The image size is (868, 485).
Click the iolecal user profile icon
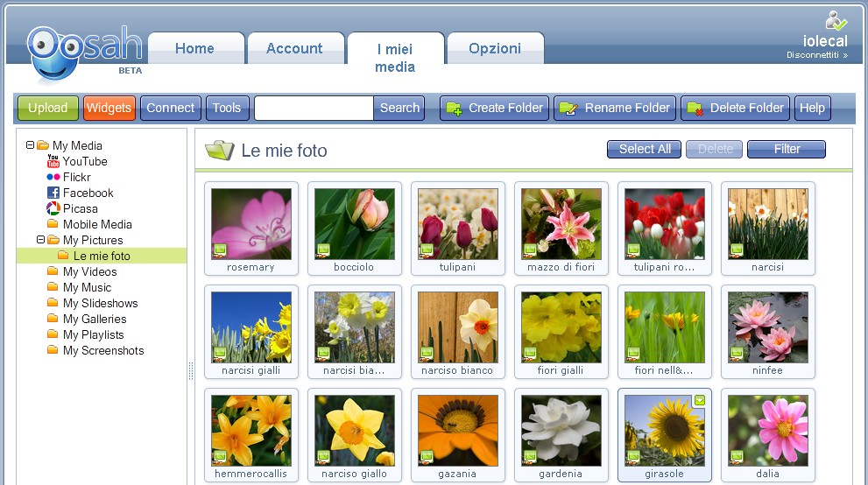coord(836,20)
